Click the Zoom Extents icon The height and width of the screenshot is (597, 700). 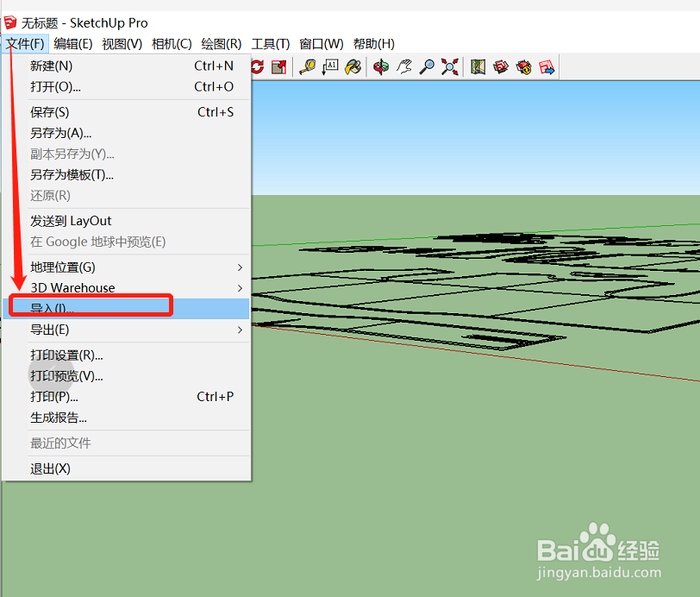[x=449, y=67]
